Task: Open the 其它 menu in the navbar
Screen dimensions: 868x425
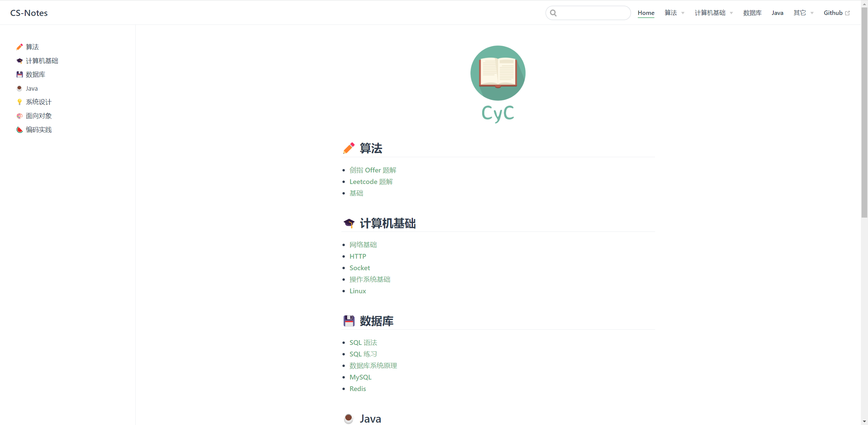Action: (800, 13)
